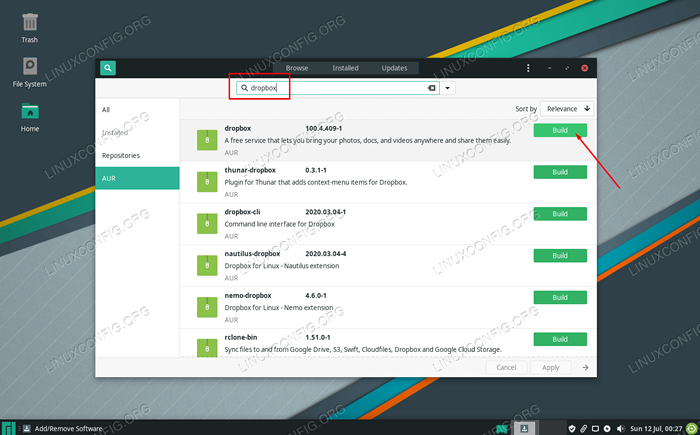Open Home folder desktop icon

point(30,117)
